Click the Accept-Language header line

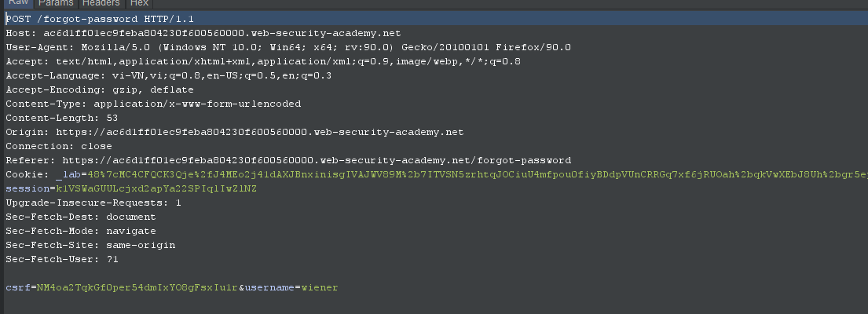(168, 75)
